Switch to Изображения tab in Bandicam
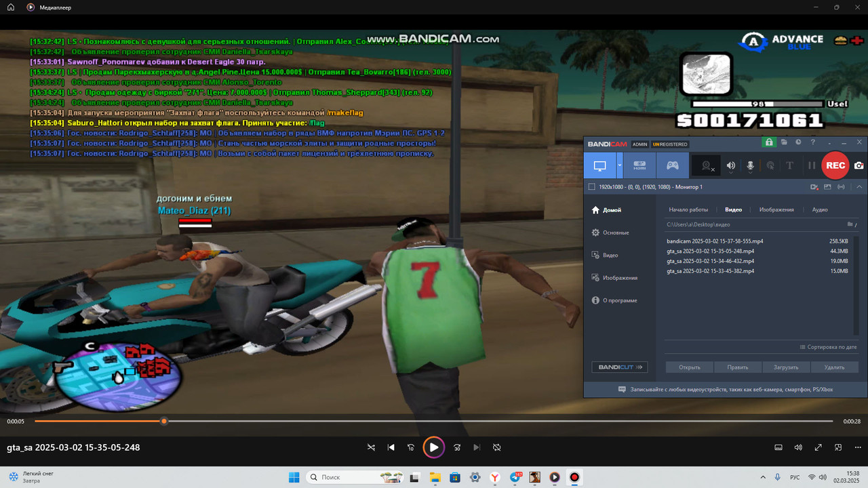The height and width of the screenshot is (488, 868). [776, 209]
